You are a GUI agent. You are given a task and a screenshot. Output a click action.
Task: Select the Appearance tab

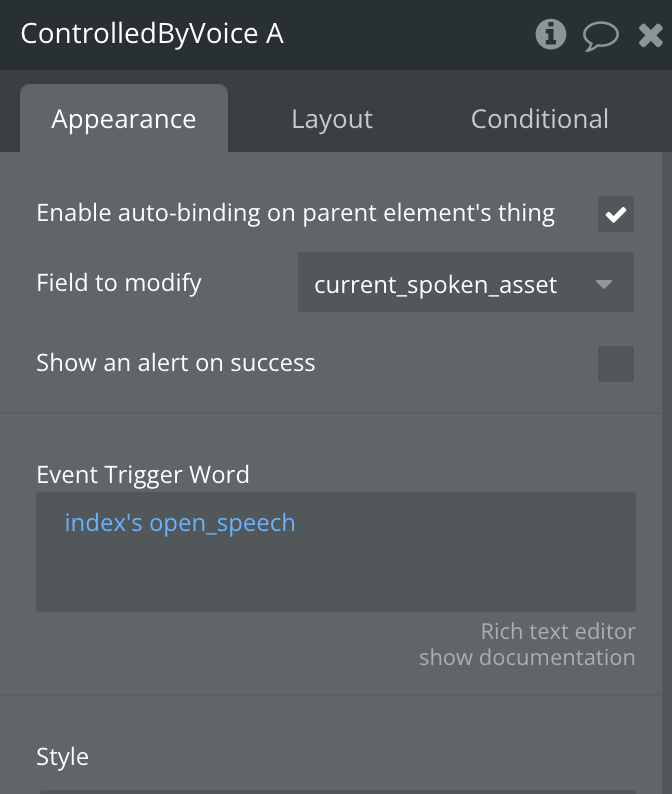click(124, 118)
